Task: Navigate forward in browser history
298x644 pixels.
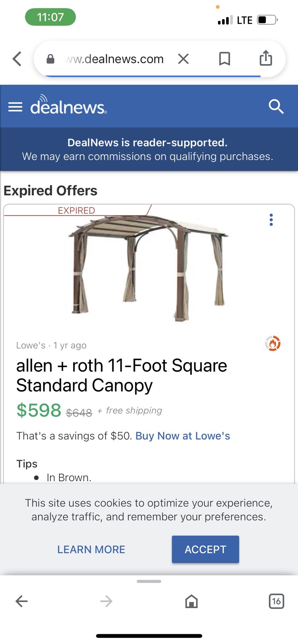Action: click(x=106, y=601)
